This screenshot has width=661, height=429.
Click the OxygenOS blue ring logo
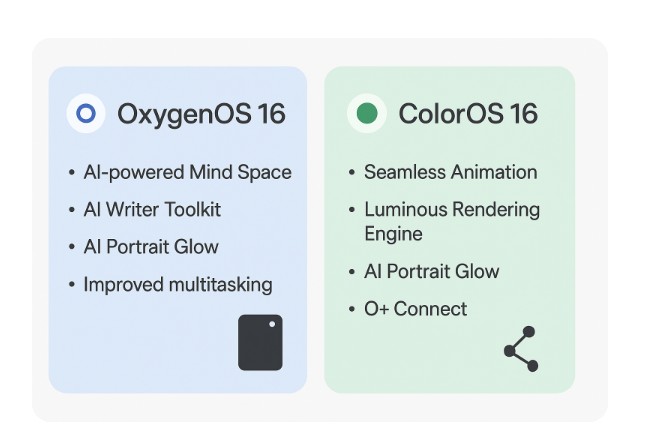pyautogui.click(x=86, y=114)
